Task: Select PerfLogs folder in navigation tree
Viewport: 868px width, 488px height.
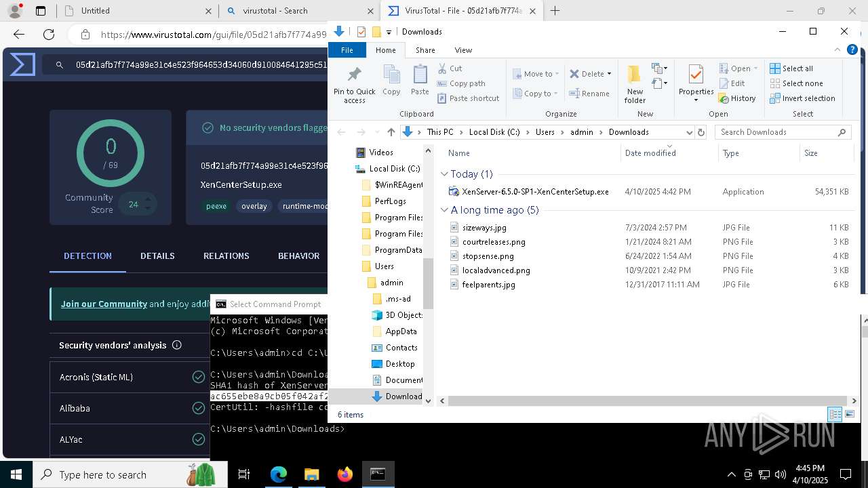Action: (390, 201)
